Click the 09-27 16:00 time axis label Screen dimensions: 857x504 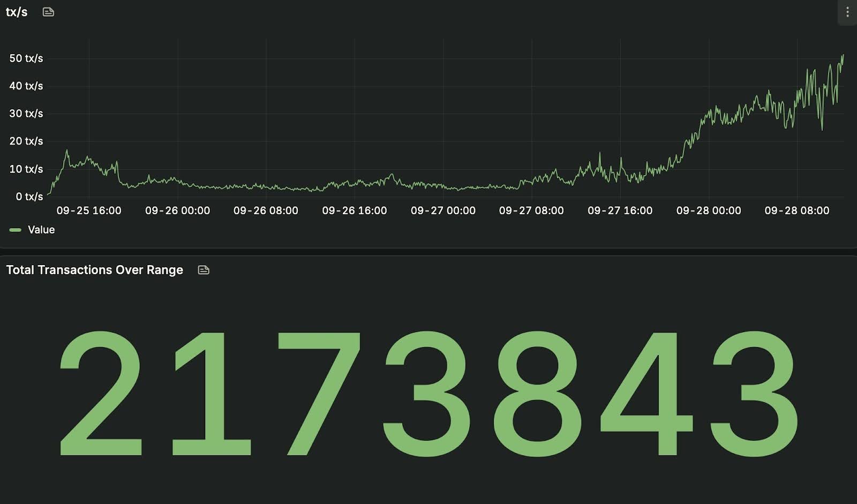pos(620,210)
